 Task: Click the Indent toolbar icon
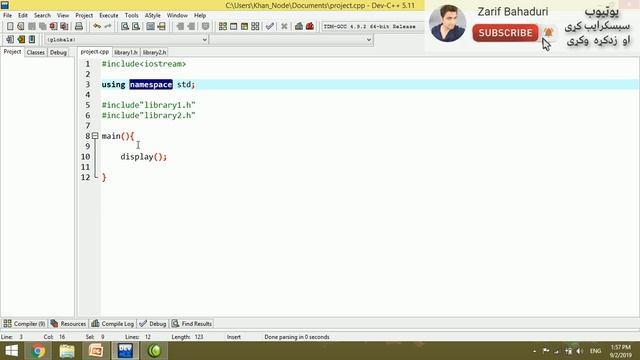pyautogui.click(x=180, y=27)
